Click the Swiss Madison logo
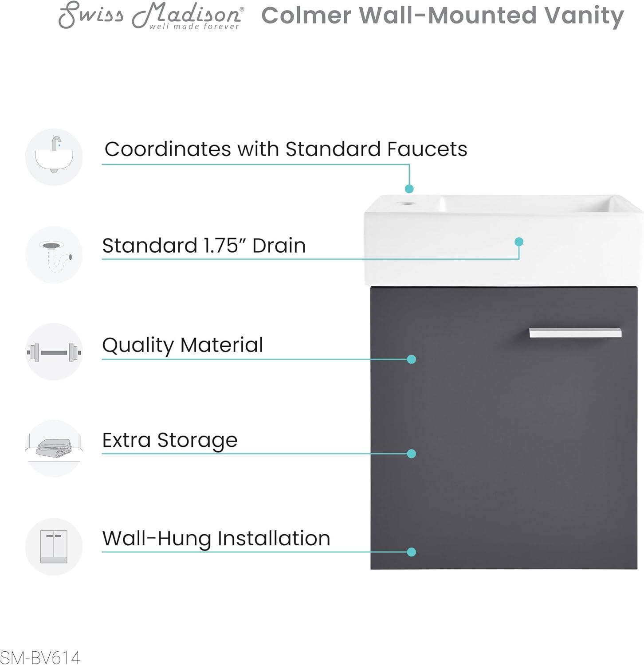This screenshot has height=665, width=644. (151, 16)
